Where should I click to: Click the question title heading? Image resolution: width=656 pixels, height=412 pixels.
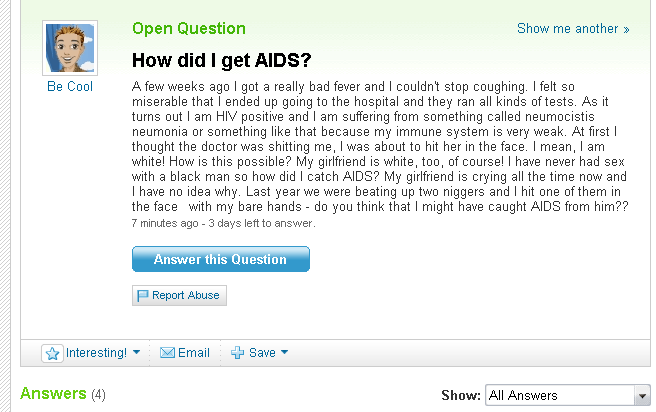click(x=222, y=60)
